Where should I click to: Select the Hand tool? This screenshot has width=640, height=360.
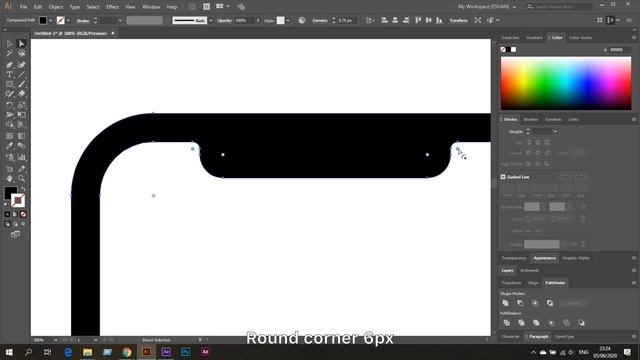click(x=9, y=178)
